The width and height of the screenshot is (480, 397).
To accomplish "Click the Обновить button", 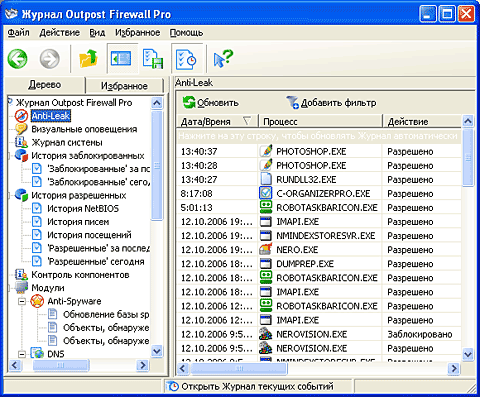I will pos(211,103).
